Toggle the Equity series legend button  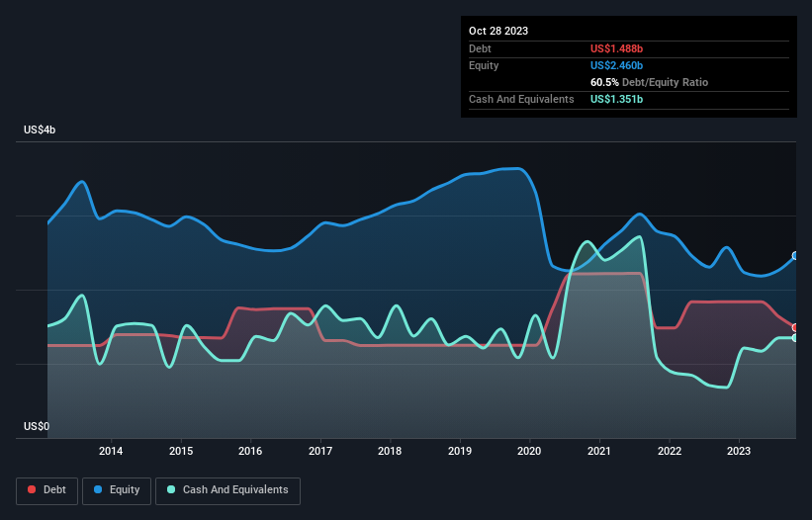(x=117, y=490)
